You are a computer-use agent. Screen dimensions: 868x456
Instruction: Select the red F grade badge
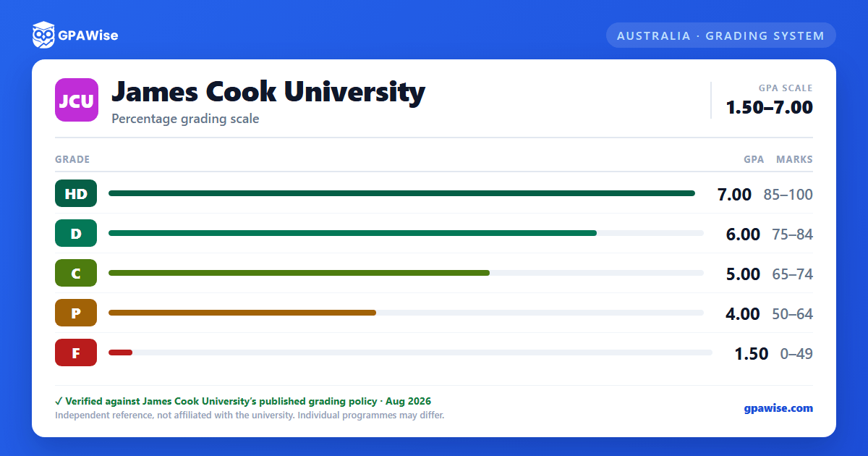coord(76,353)
